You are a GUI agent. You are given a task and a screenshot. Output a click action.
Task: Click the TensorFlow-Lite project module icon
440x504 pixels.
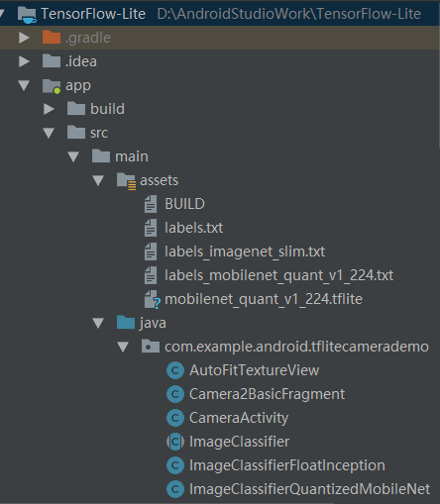click(x=27, y=15)
